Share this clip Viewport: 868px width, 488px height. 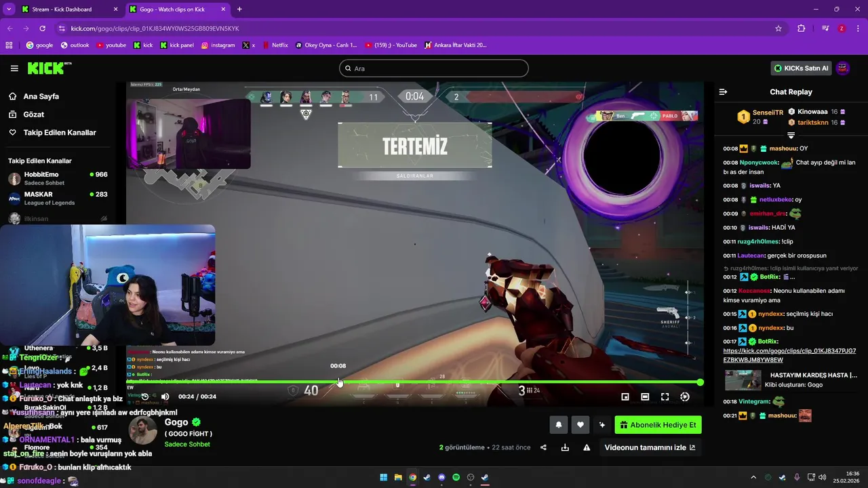click(x=543, y=447)
